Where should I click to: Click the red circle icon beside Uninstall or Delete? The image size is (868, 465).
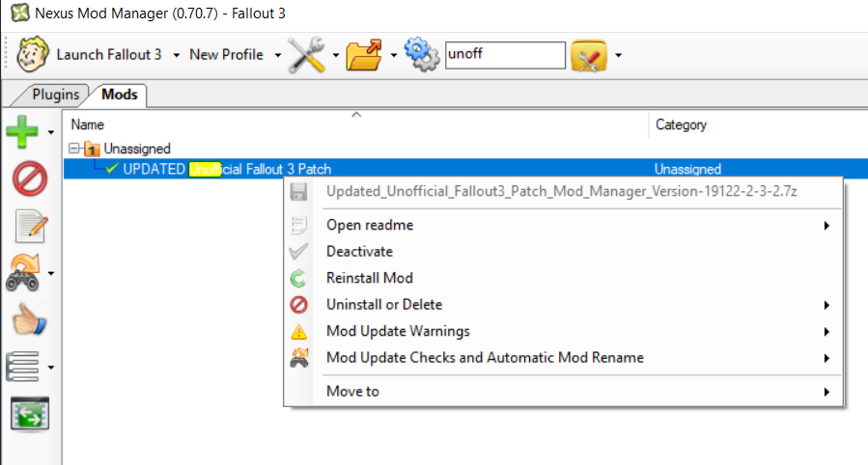coord(299,305)
